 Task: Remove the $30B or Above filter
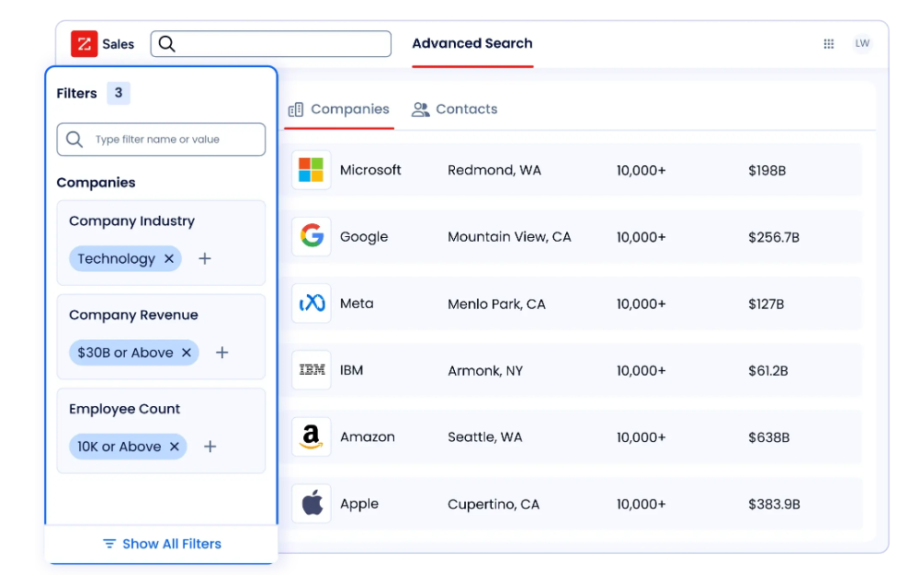click(x=187, y=353)
